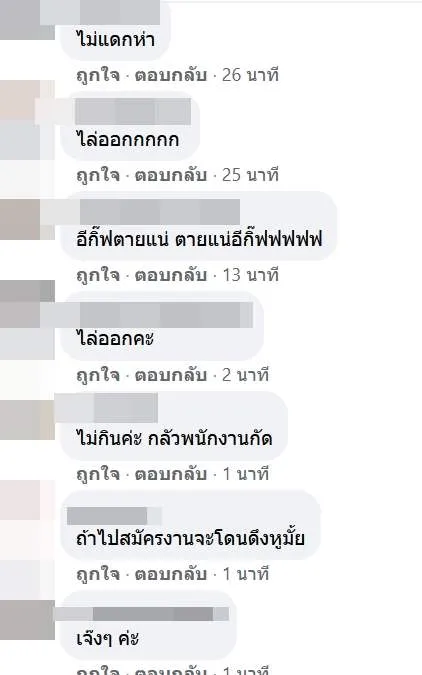Image resolution: width=422 pixels, height=675 pixels.
Task: Reply to the comment "ไล่ออกคะ"
Action: [171, 375]
